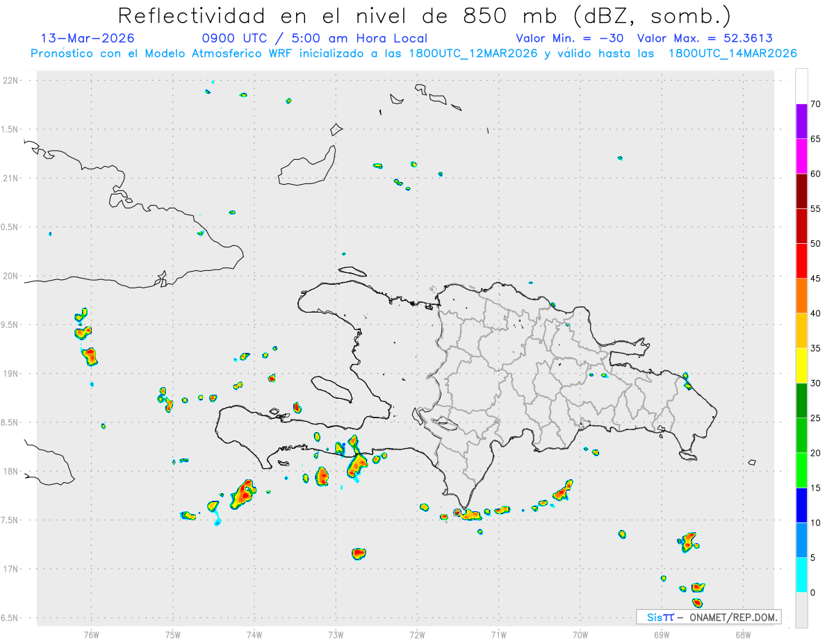Click the gold 35–40 dBZ colorbar segment
The width and height of the screenshot is (834, 644).
pyautogui.click(x=801, y=331)
